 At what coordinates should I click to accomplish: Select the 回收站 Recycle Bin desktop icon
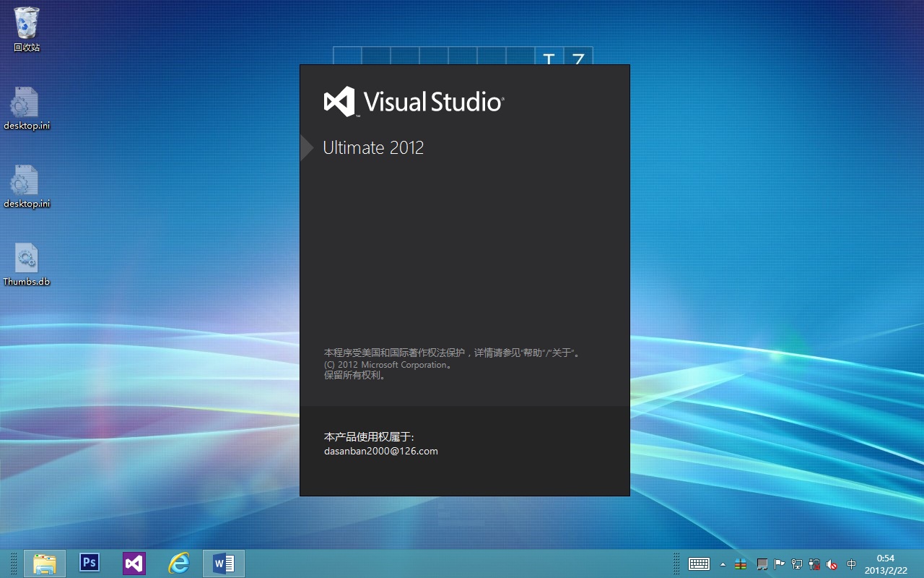[27, 30]
